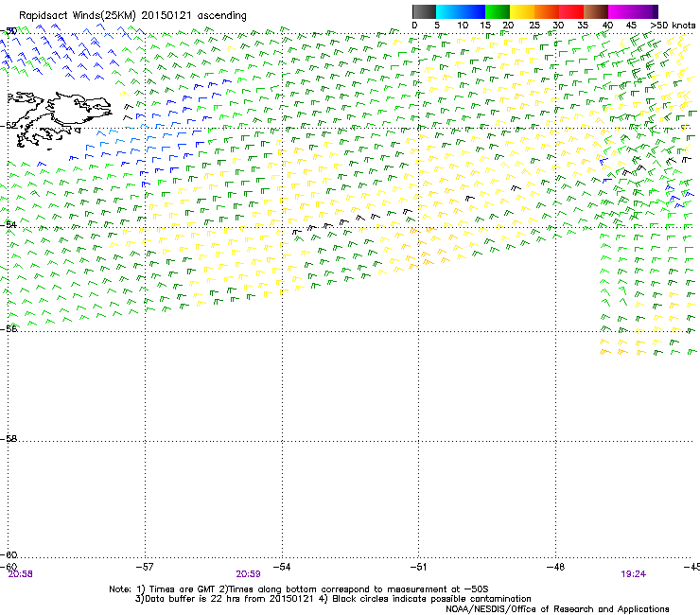Click the latitude label '-54'

[x=9, y=224]
